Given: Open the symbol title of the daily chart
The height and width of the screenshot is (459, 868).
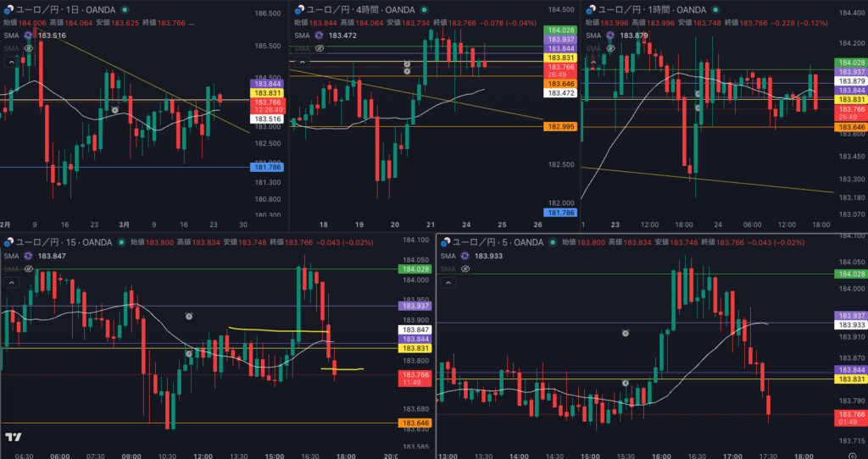Looking at the screenshot, I should click(x=51, y=10).
